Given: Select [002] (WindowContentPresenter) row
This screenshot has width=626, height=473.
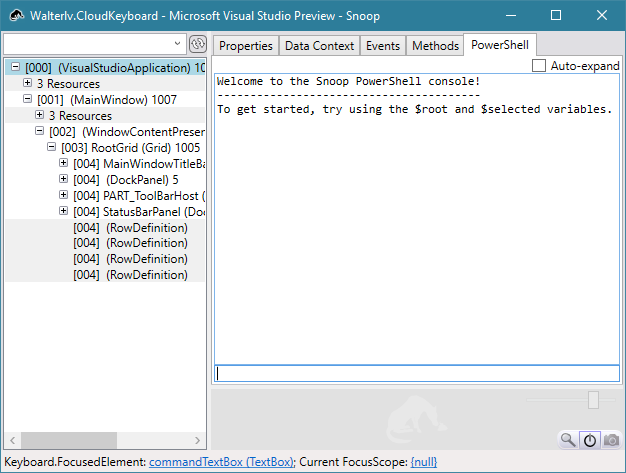Looking at the screenshot, I should pos(127,131).
